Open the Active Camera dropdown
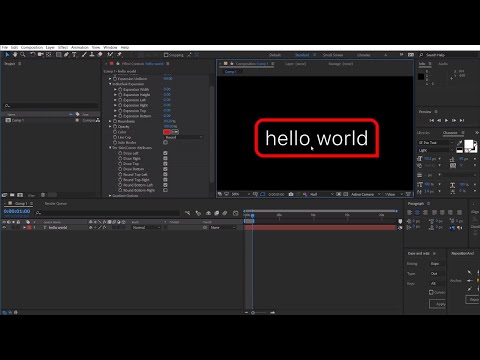This screenshot has height=360, width=480. pos(365,194)
